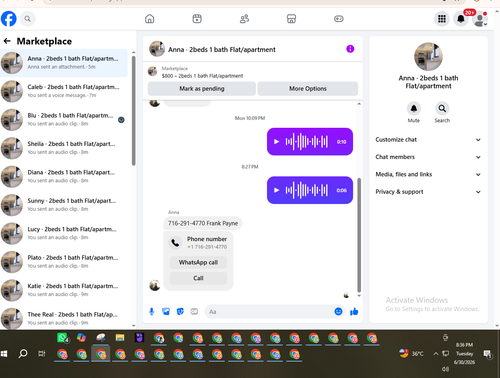Click the weather 36°C taskbar widget
This screenshot has height=378, width=500.
point(411,353)
